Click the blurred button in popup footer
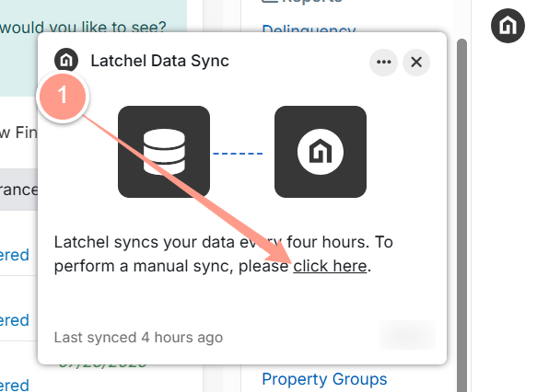The width and height of the screenshot is (537, 392). [407, 335]
